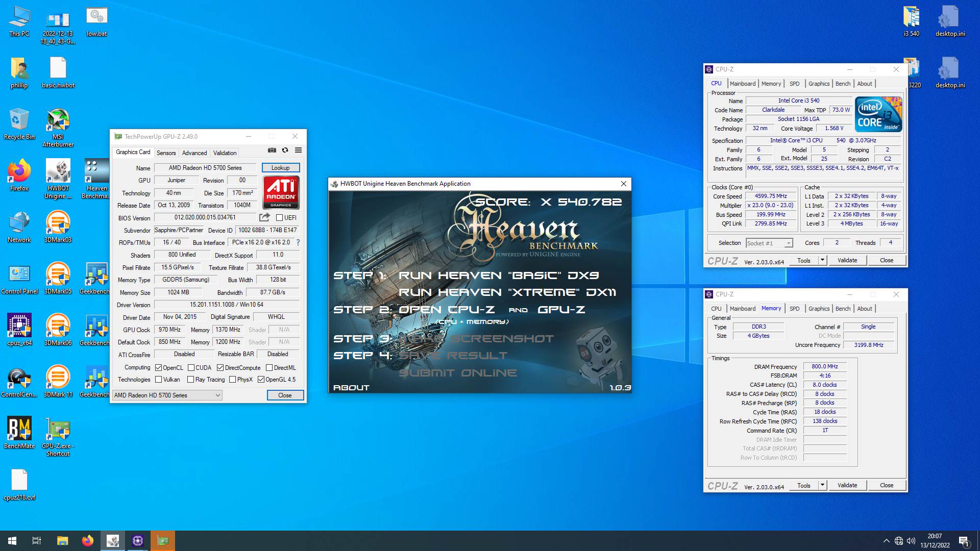Click the BIOS share/export icon in GPU-Z
The width and height of the screenshot is (980, 551).
(264, 217)
